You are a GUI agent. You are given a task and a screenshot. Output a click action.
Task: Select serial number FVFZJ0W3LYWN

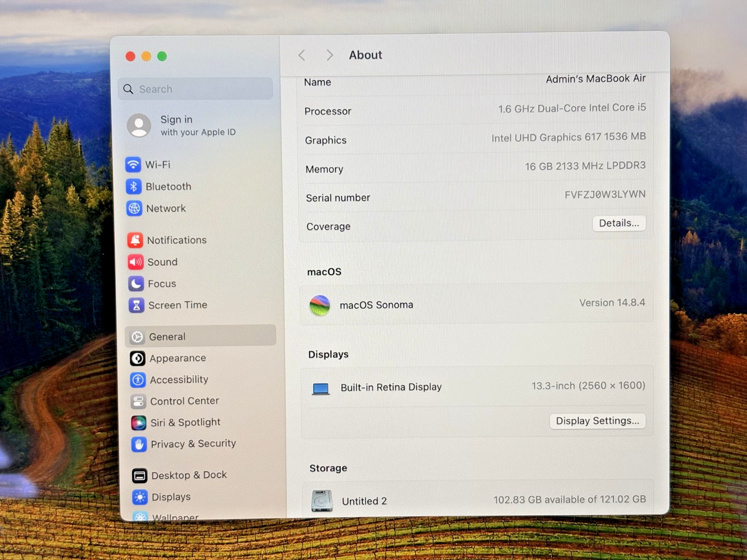point(605,195)
